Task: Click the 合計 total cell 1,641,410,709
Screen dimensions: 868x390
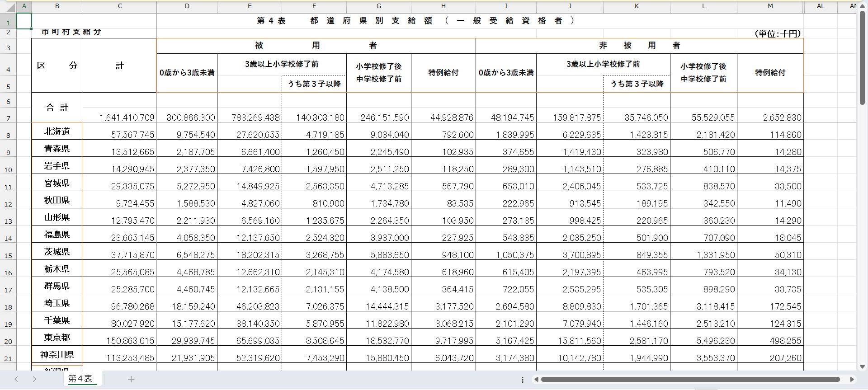Action: tap(120, 117)
